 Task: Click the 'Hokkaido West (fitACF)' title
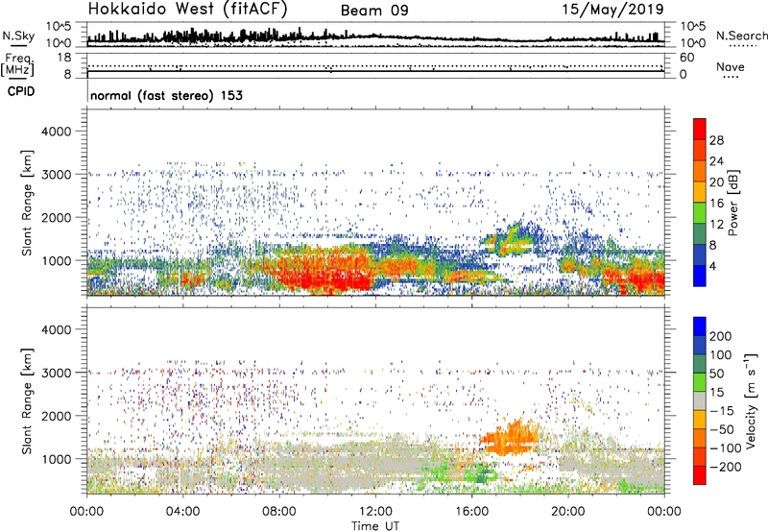click(x=187, y=9)
